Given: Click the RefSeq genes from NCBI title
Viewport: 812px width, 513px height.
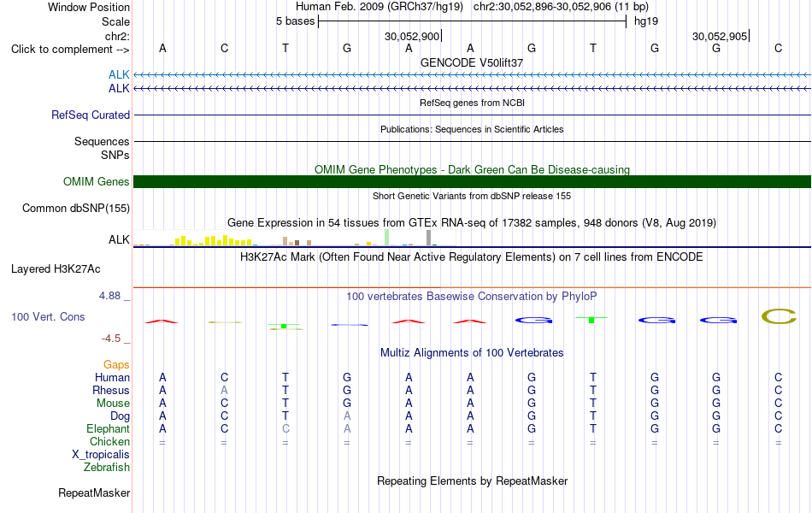Looking at the screenshot, I should pos(472,103).
